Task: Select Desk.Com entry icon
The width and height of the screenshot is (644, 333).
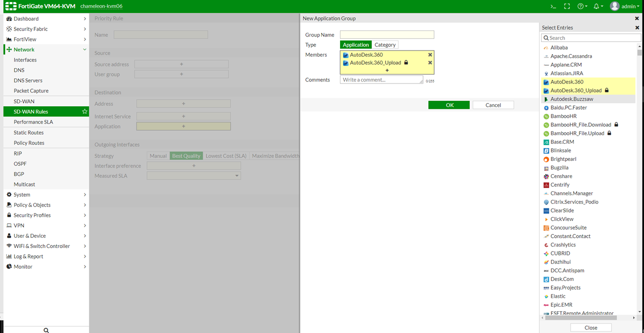Action: click(546, 279)
